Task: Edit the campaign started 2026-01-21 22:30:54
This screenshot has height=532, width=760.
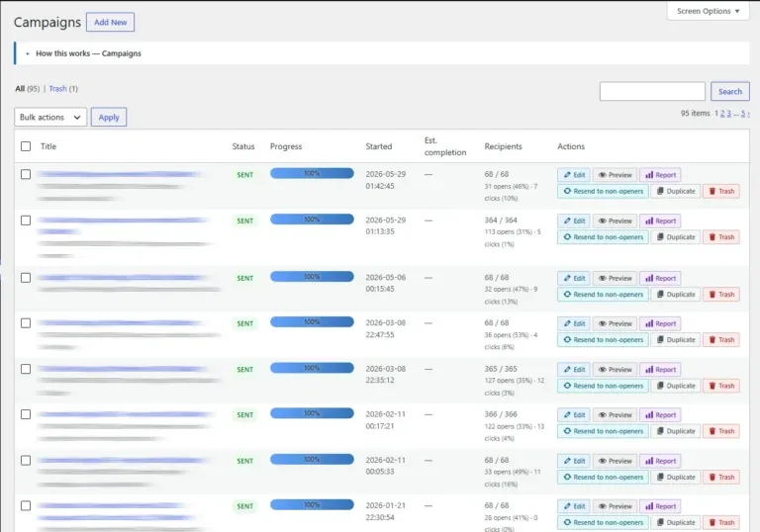Action: pyautogui.click(x=574, y=506)
